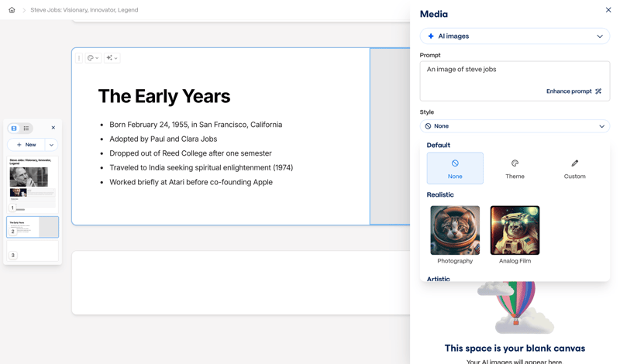
Task: Close the card navigation sidebar
Action: pyautogui.click(x=53, y=128)
